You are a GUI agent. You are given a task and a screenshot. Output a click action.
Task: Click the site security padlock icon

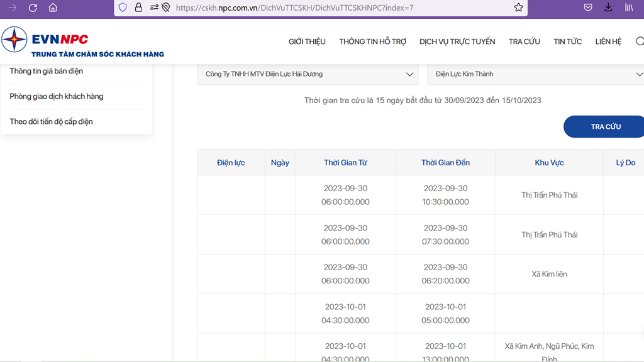(138, 8)
